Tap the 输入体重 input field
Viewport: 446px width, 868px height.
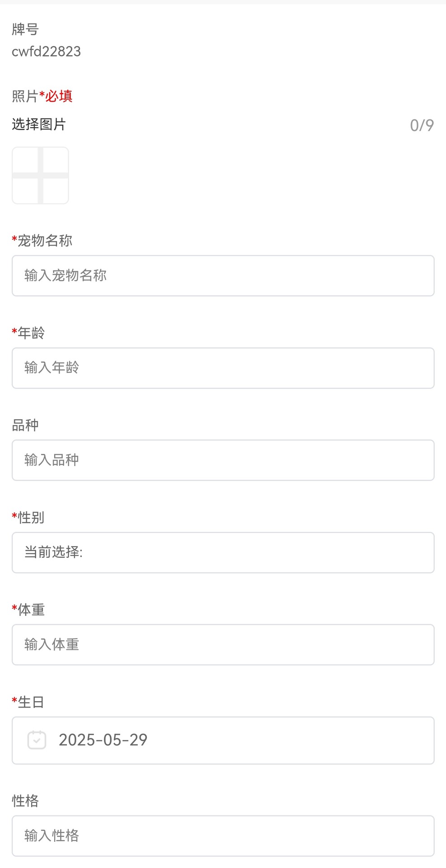coord(223,645)
